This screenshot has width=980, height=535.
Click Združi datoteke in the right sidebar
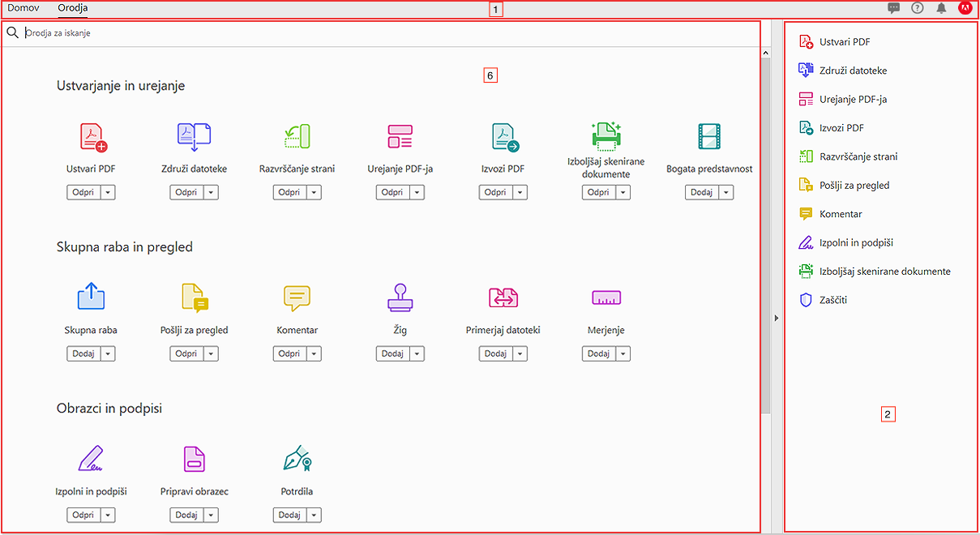tap(842, 71)
